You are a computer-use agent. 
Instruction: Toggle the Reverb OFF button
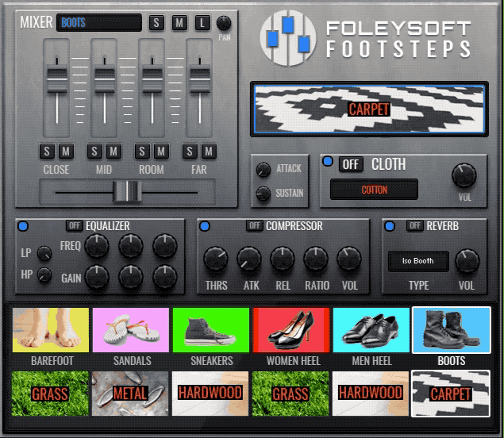click(x=414, y=225)
